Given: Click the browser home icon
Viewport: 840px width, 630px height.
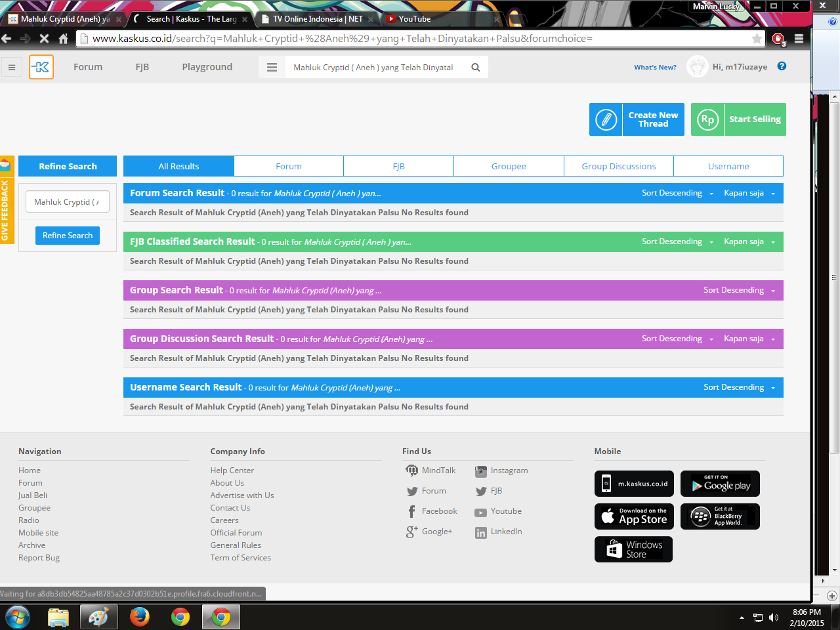Looking at the screenshot, I should click(x=64, y=39).
